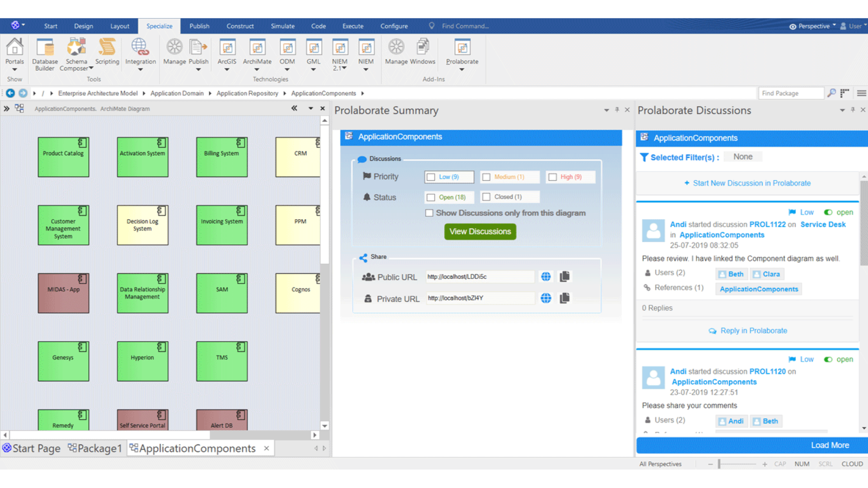
Task: Open the Private URL with the globe icon
Action: pyautogui.click(x=546, y=298)
